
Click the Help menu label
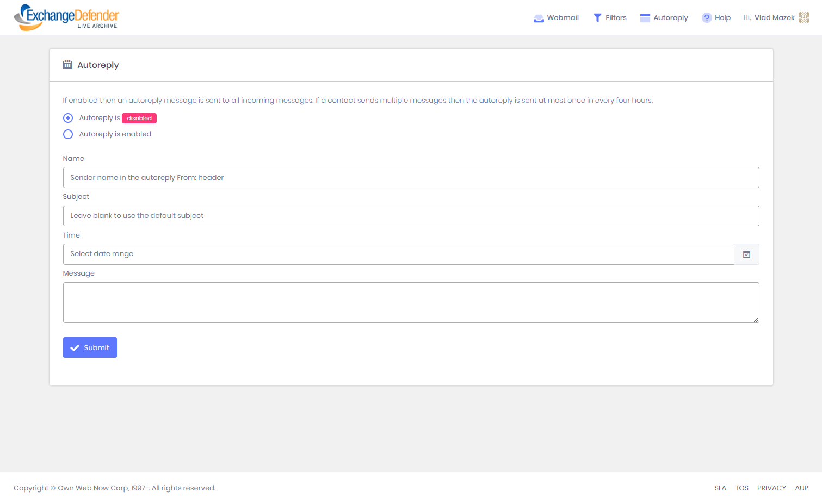click(722, 18)
